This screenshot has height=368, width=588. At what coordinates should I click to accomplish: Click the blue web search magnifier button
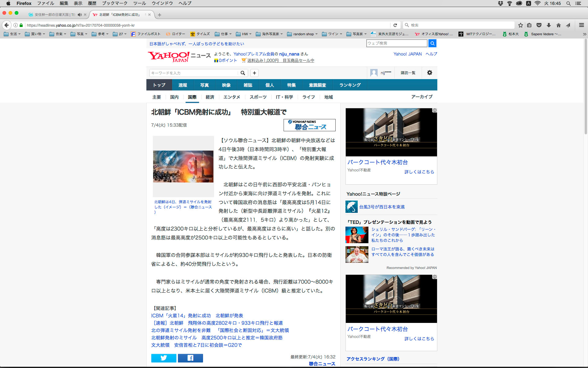click(432, 43)
